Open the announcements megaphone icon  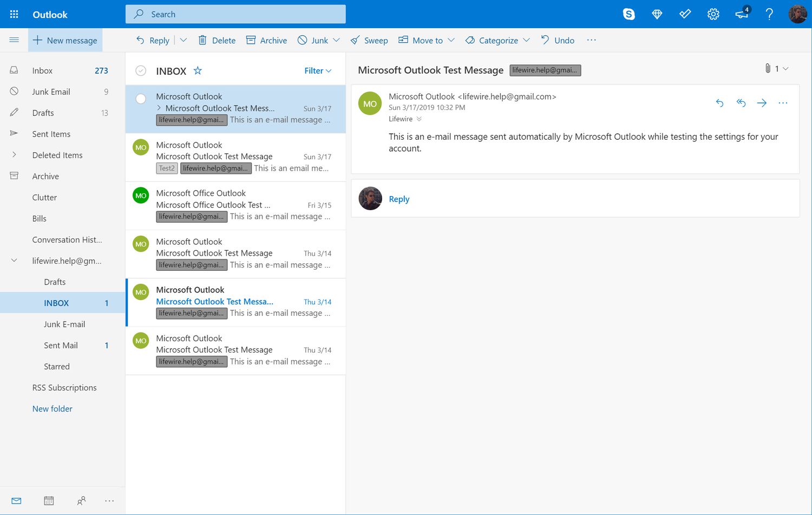pos(742,13)
